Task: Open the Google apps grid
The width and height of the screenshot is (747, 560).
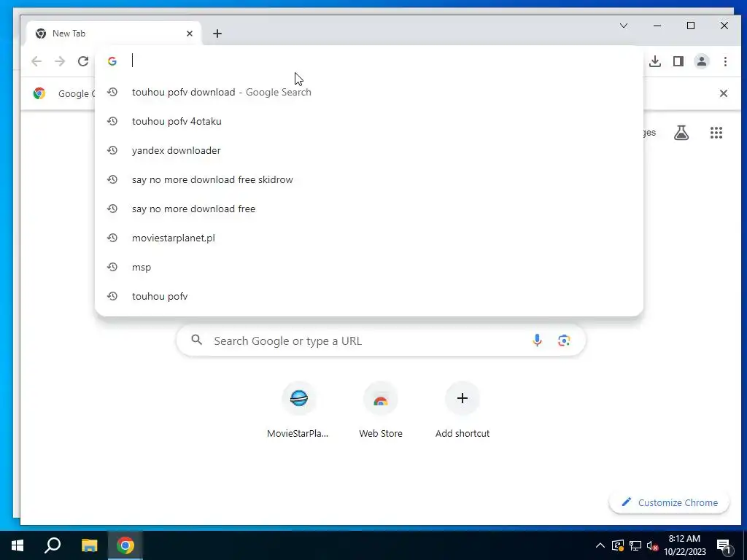Action: pyautogui.click(x=716, y=133)
